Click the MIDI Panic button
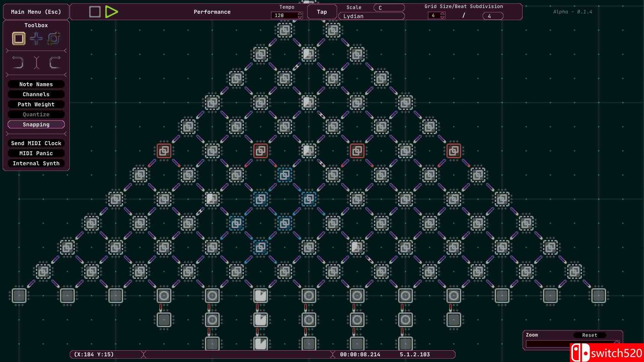644x362 pixels. pos(36,153)
